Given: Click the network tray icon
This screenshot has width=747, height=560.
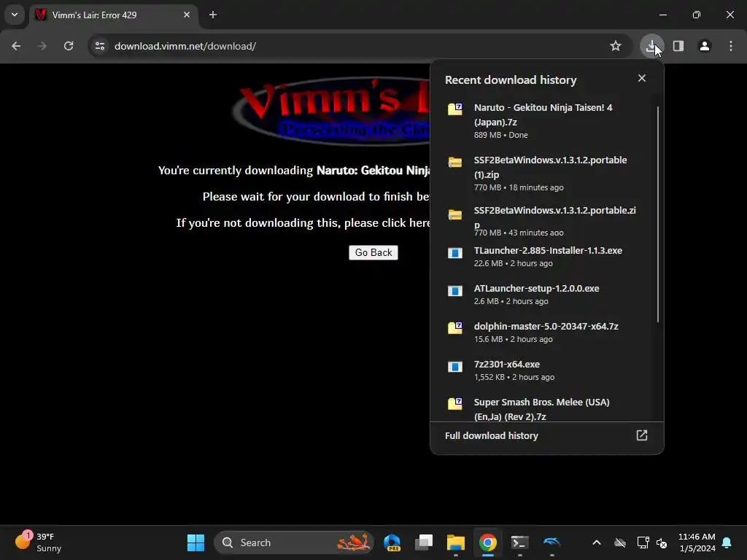Looking at the screenshot, I should 643,542.
